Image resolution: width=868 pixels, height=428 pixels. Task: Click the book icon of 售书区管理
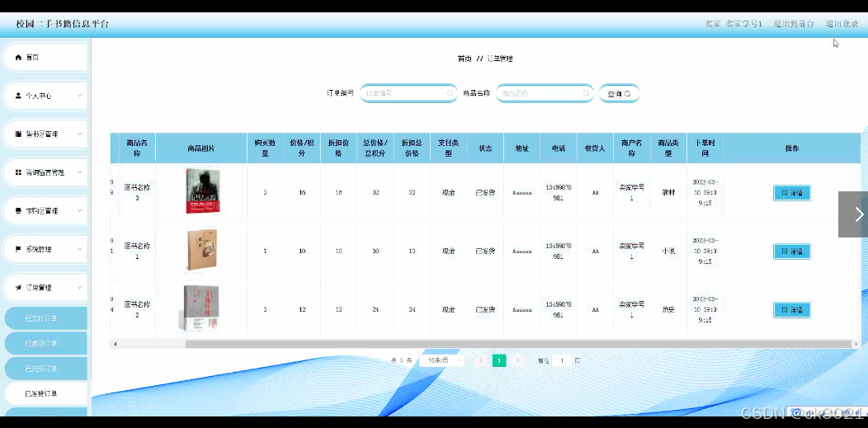18,134
